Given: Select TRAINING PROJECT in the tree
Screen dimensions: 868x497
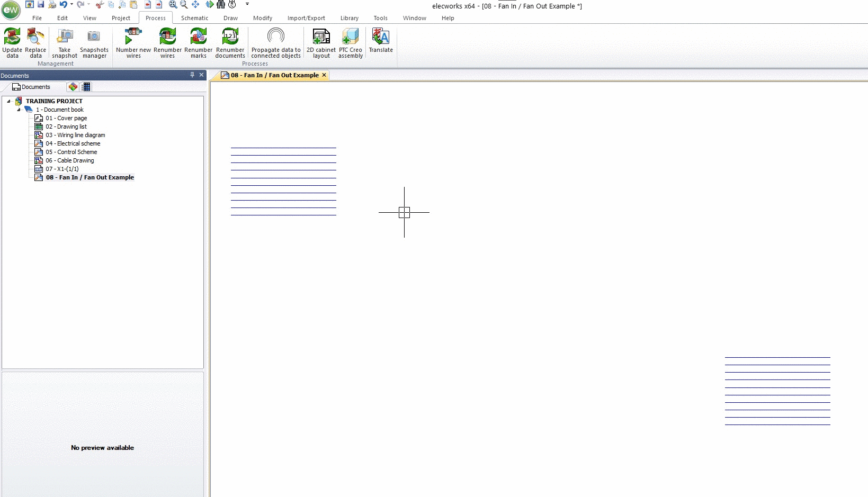Looking at the screenshot, I should 54,101.
